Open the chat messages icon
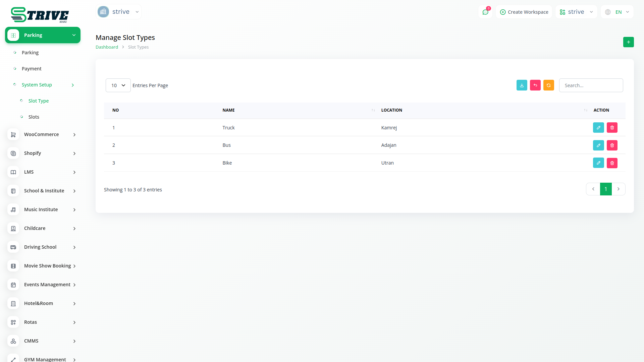This screenshot has height=362, width=644. [485, 12]
